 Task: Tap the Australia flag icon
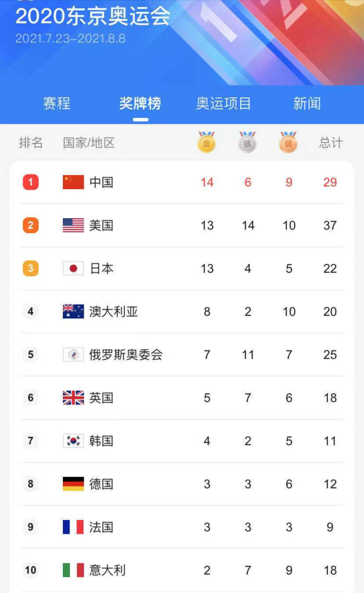[x=74, y=311]
